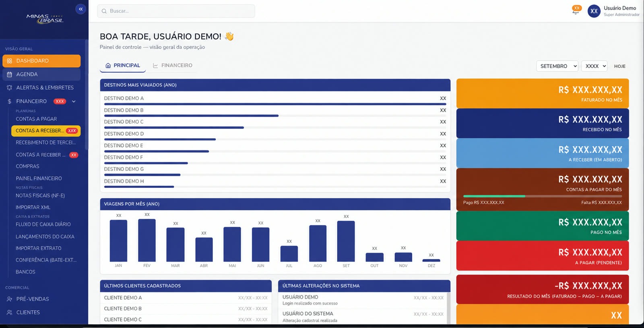Screen dimensions: 644x328
Task: Click the Usuário Demo profile name
Action: click(x=620, y=8)
